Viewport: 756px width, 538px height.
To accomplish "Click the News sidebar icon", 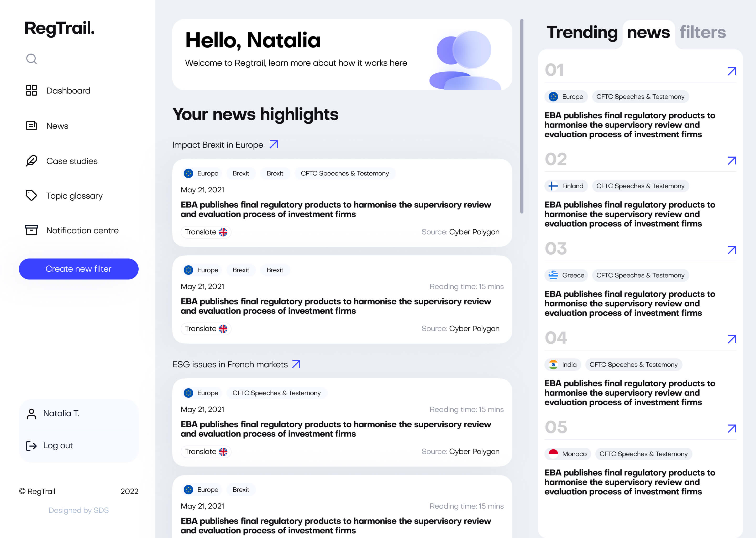I will point(32,125).
